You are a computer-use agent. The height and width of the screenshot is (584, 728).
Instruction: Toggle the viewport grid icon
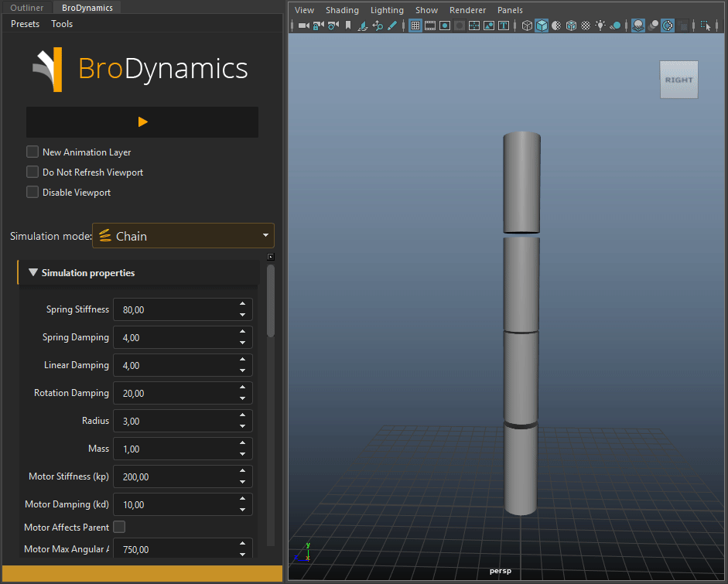coord(415,26)
